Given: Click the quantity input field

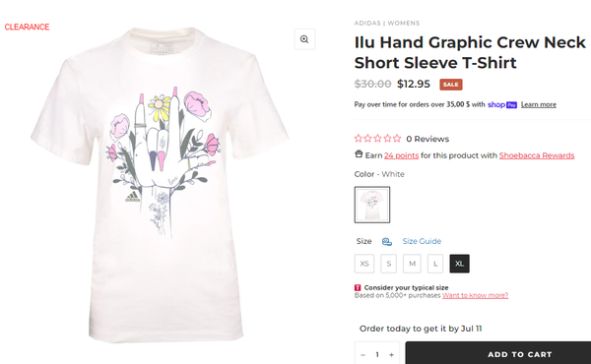Looking at the screenshot, I should 377,354.
